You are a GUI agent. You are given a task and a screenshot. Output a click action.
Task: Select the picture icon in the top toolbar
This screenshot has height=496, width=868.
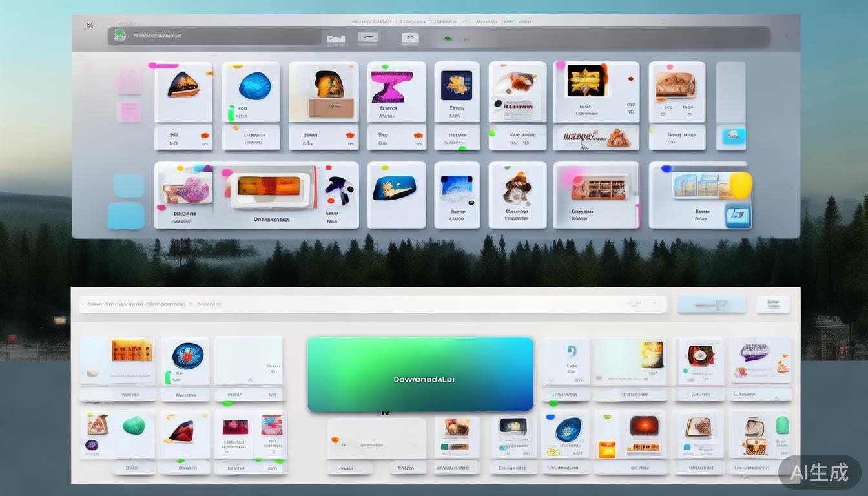336,39
